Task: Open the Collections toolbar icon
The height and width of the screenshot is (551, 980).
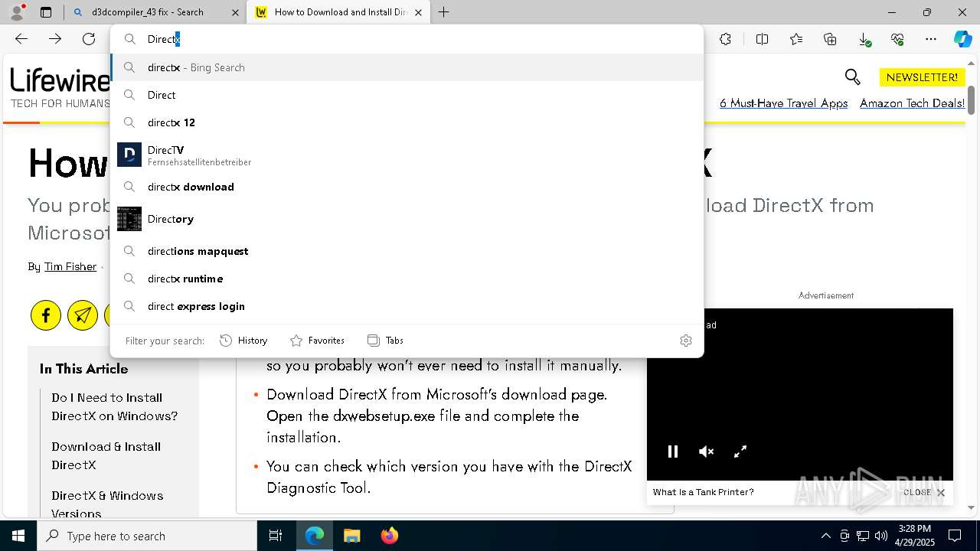Action: pyautogui.click(x=830, y=39)
